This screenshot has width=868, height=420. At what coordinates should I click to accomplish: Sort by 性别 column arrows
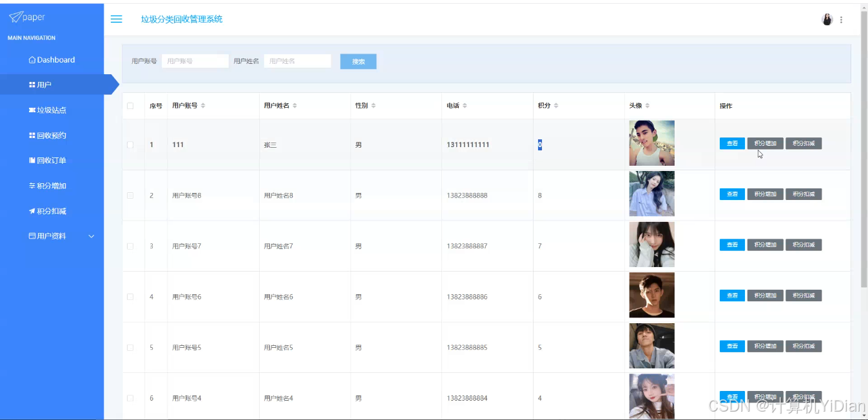point(373,106)
